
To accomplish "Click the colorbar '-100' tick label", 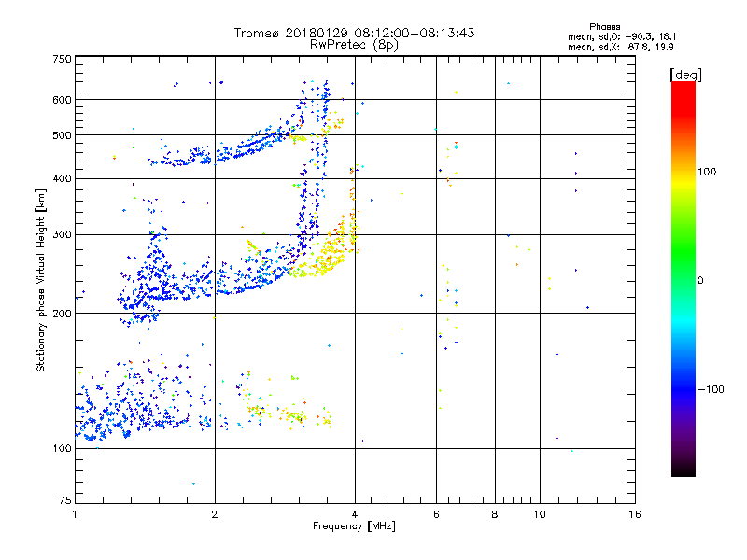I will tap(711, 389).
